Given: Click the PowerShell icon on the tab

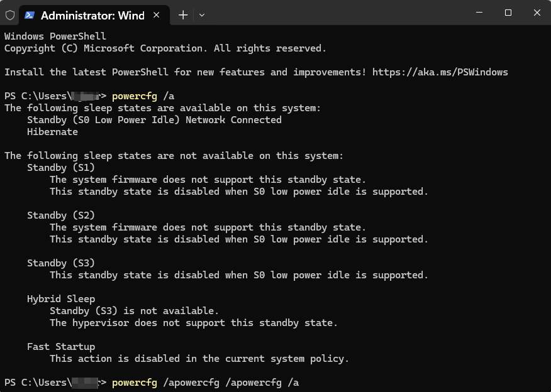Looking at the screenshot, I should click(x=30, y=15).
